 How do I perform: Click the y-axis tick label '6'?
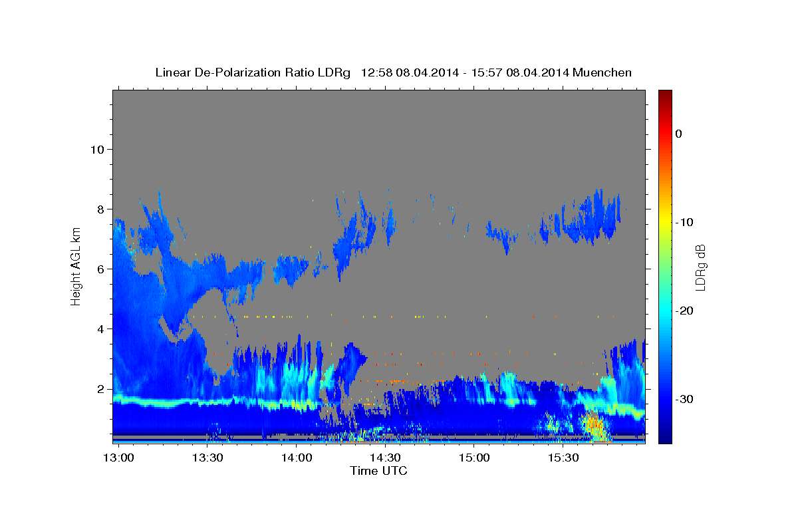pos(100,269)
